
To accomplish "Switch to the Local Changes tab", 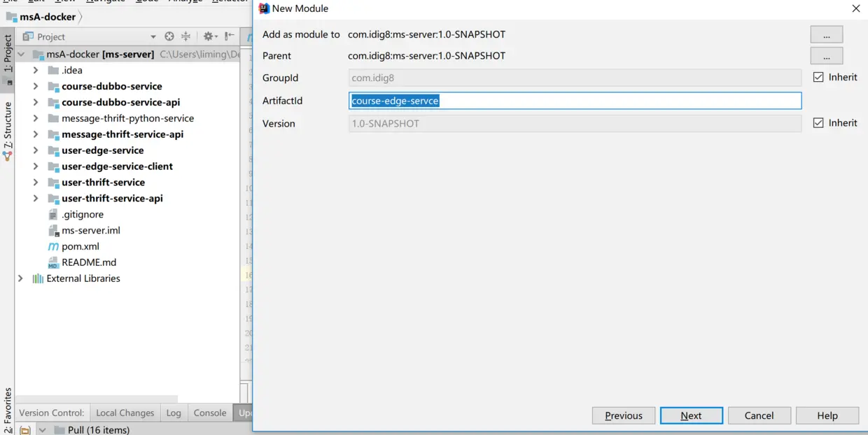I will point(125,413).
